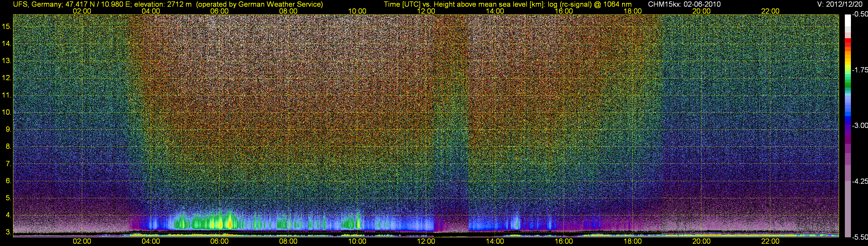Viewport: 868px width, 246px height.
Task: Click the height axis label "12."
Action: [7, 78]
